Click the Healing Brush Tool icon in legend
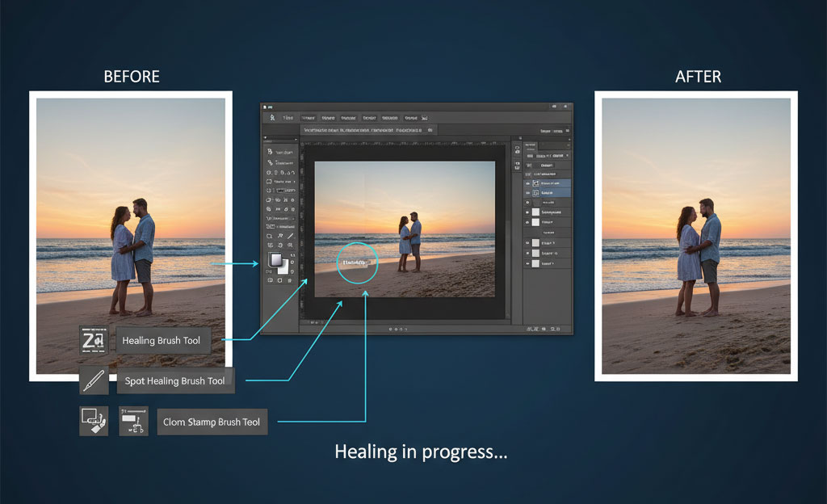The width and height of the screenshot is (827, 504). [94, 340]
